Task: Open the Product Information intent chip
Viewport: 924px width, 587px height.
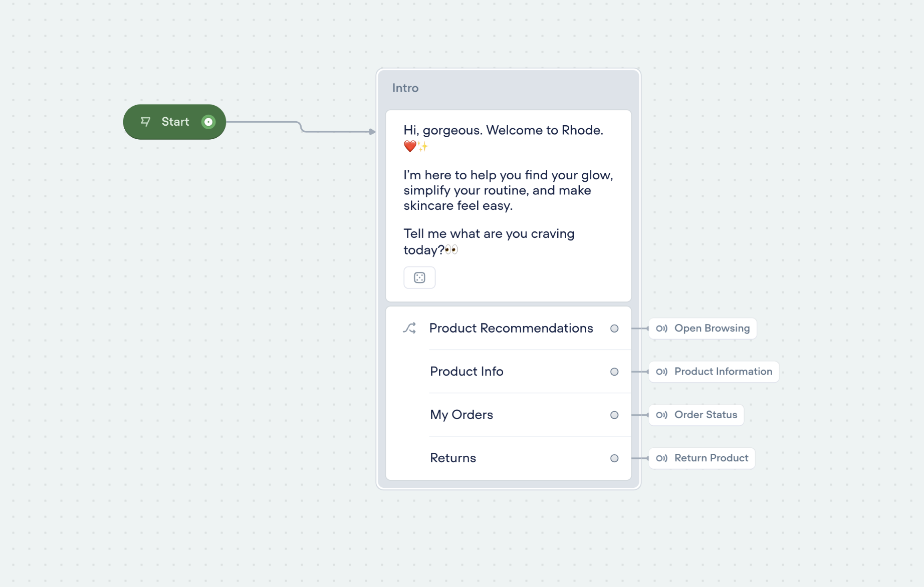Action: pyautogui.click(x=714, y=372)
